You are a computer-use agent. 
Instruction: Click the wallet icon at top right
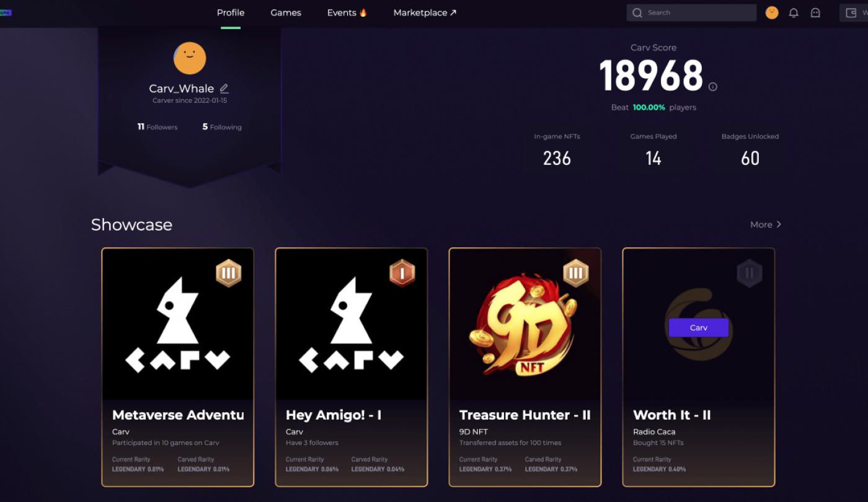pyautogui.click(x=851, y=12)
